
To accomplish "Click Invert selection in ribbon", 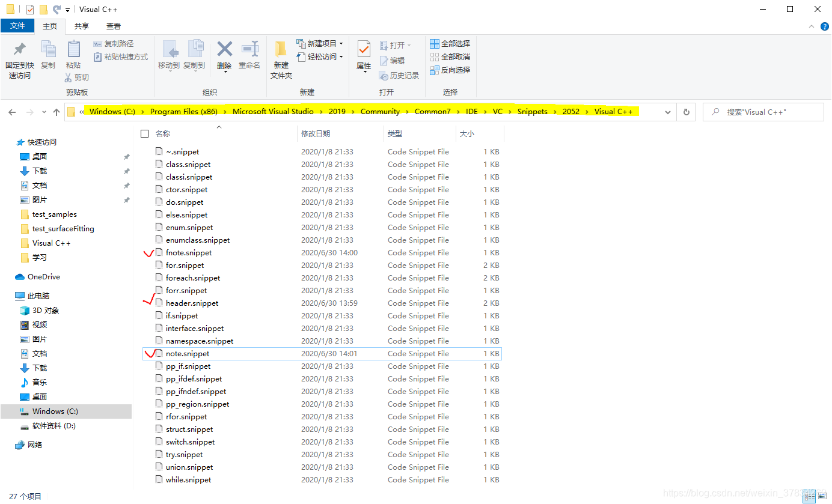I will click(x=450, y=70).
